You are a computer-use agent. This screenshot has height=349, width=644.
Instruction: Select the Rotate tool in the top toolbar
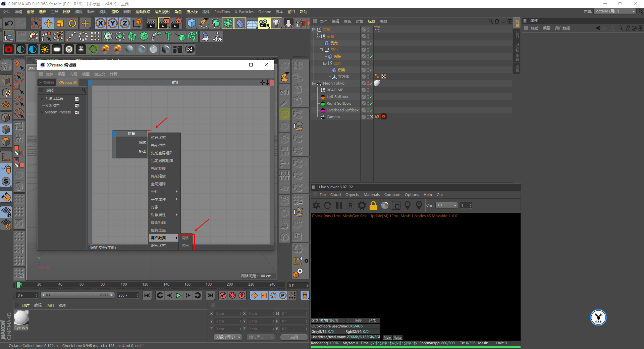[x=72, y=23]
